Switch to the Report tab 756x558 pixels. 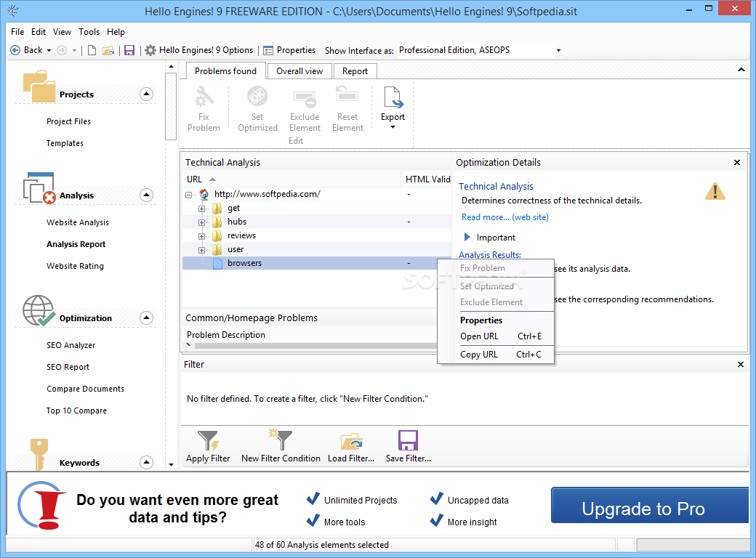click(x=355, y=70)
